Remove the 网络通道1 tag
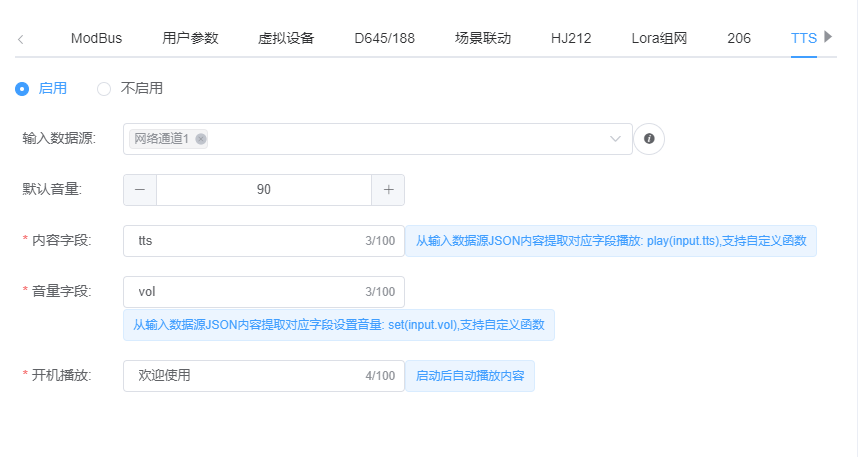 [201, 139]
